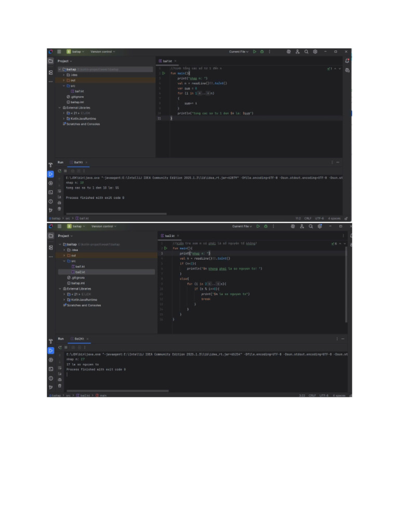Toggle scroll to end in the Bai1Kt console
Viewport: 399px width, 532px height.
pyautogui.click(x=59, y=197)
